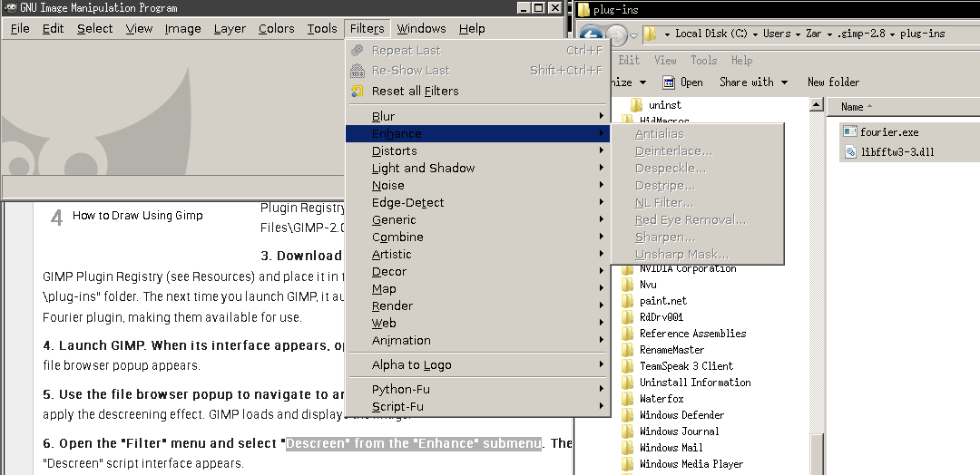980x475 pixels.
Task: Click Local Disk (C:) address segment
Action: (x=711, y=34)
